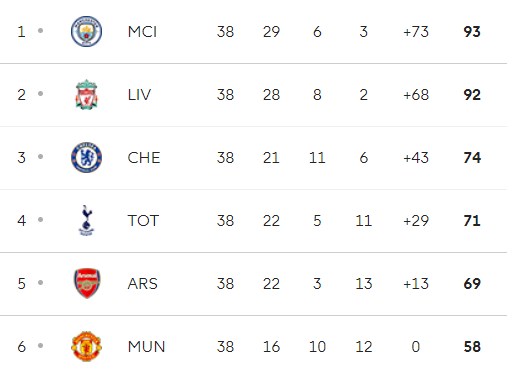
Task: Click the Liverpool club crest
Action: (86, 94)
